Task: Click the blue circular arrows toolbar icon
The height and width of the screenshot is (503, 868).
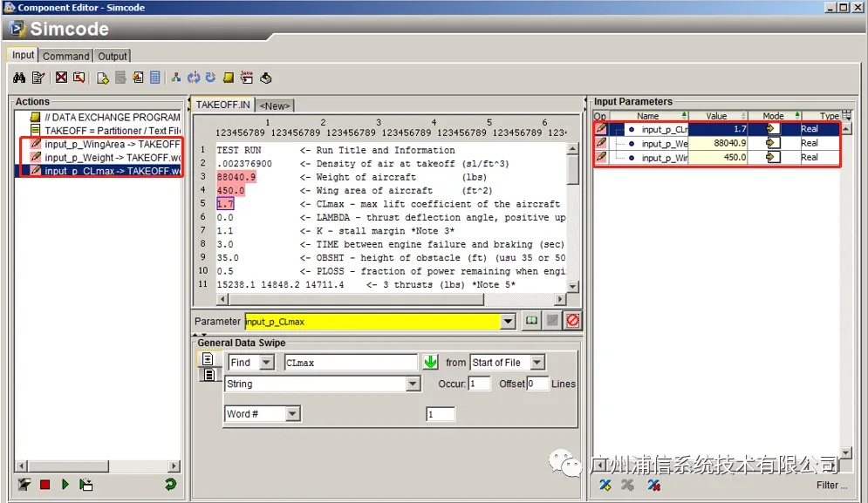Action: pyautogui.click(x=193, y=78)
